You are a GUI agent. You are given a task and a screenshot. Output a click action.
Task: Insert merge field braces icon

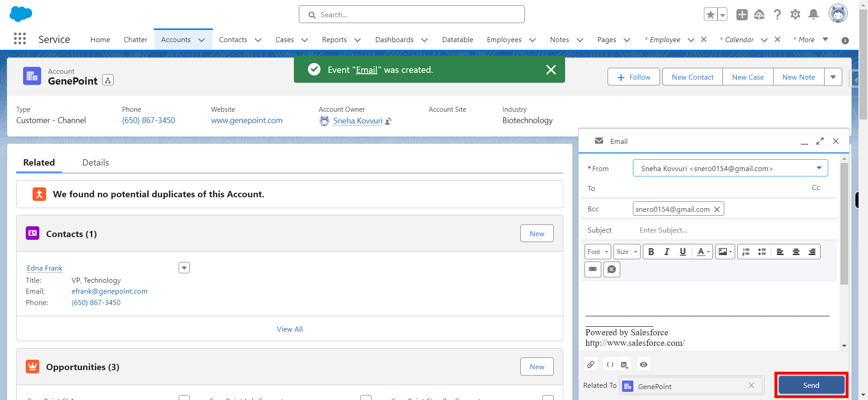[610, 364]
